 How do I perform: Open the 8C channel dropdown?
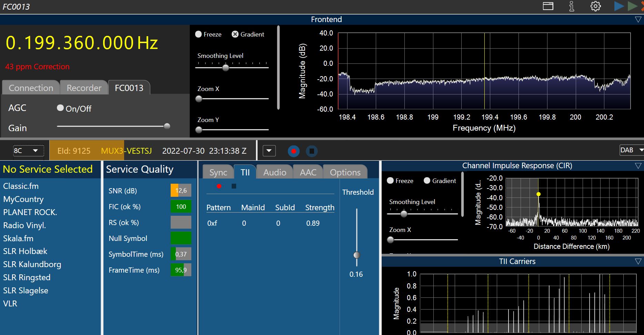pos(28,151)
